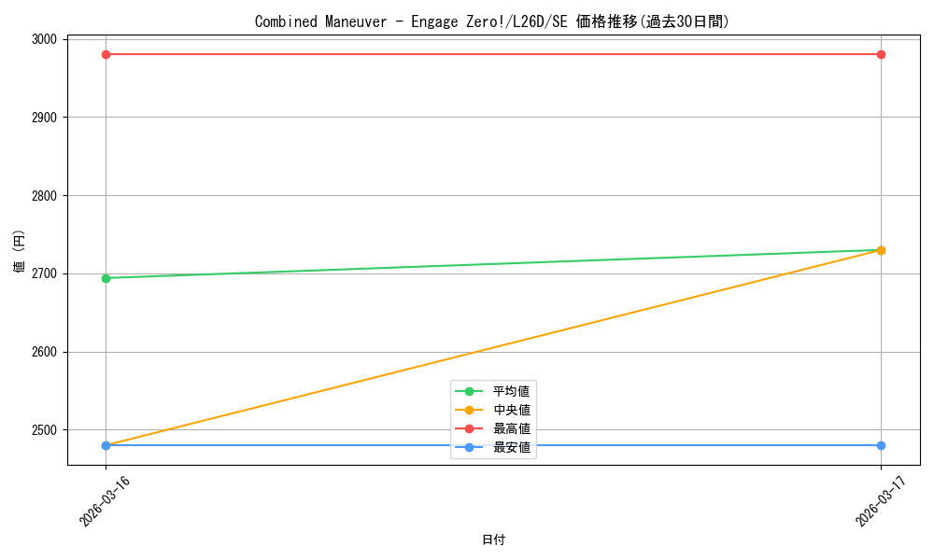934x560 pixels.
Task: Click the orange 中央値 point on 2026-03-17
Action: (881, 250)
